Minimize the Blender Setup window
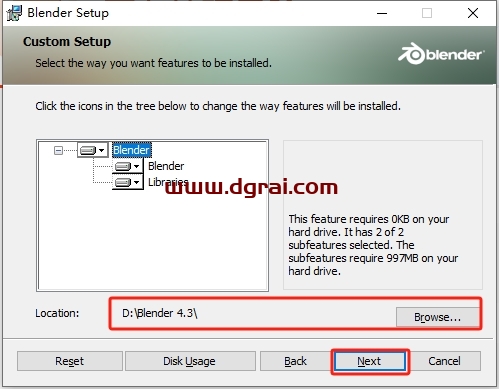The image size is (499, 389). 382,13
